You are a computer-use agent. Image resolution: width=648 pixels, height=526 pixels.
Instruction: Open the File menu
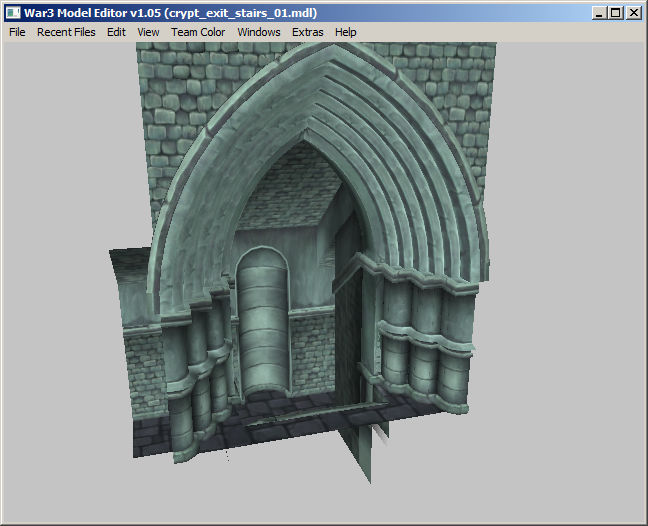point(17,32)
